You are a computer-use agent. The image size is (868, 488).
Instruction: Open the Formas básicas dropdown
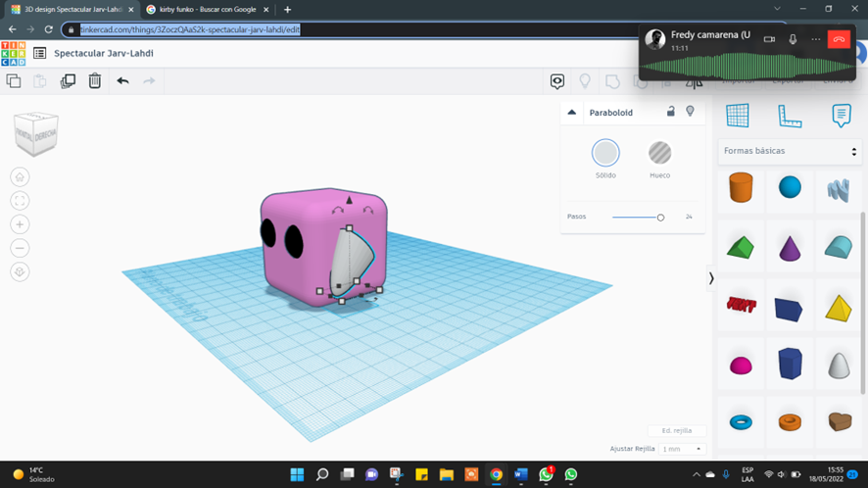(790, 151)
